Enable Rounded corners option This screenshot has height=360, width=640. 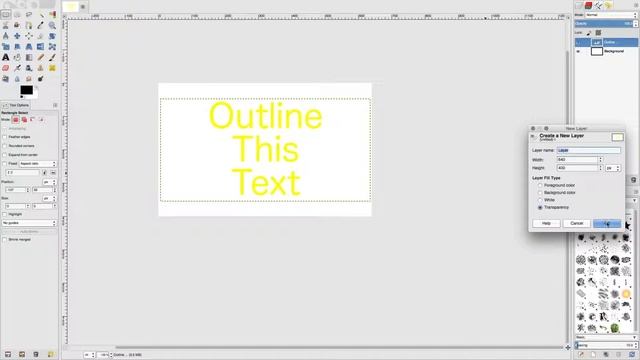4,146
